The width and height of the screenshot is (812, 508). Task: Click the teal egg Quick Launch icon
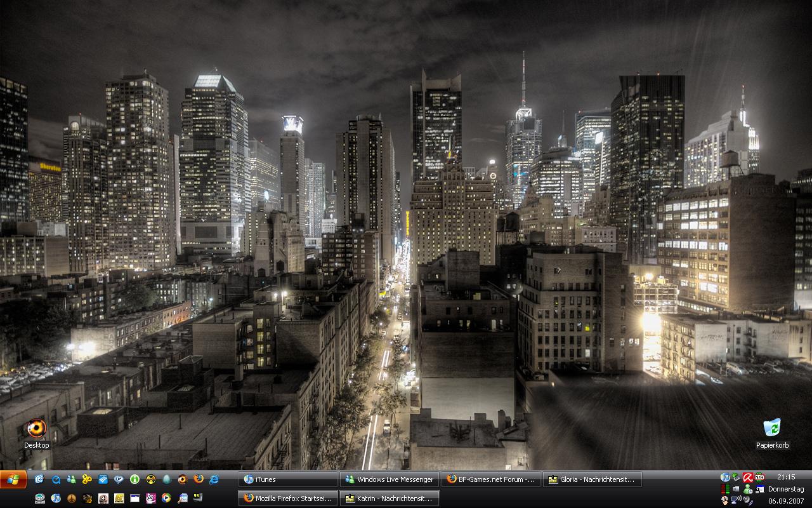tap(167, 479)
